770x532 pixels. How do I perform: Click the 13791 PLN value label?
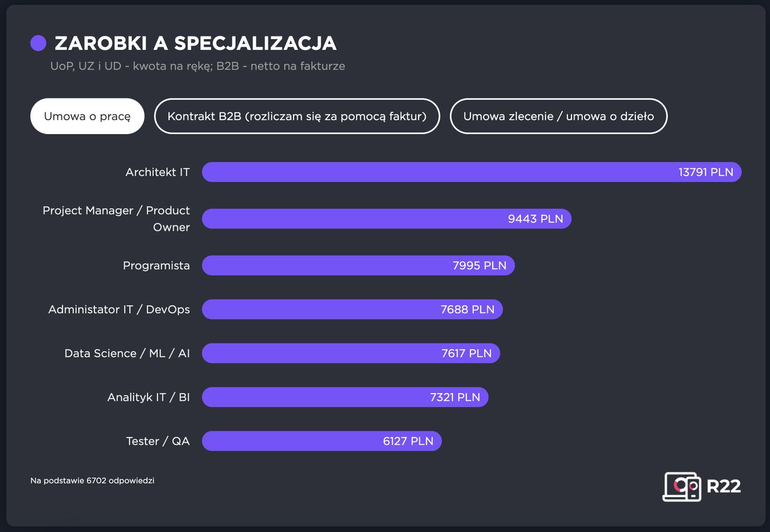(706, 172)
